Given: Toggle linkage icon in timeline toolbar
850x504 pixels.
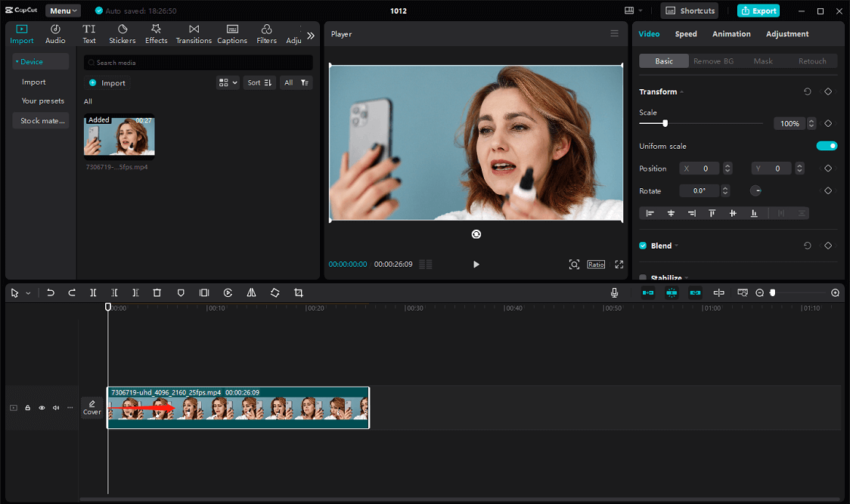Looking at the screenshot, I should coord(695,292).
